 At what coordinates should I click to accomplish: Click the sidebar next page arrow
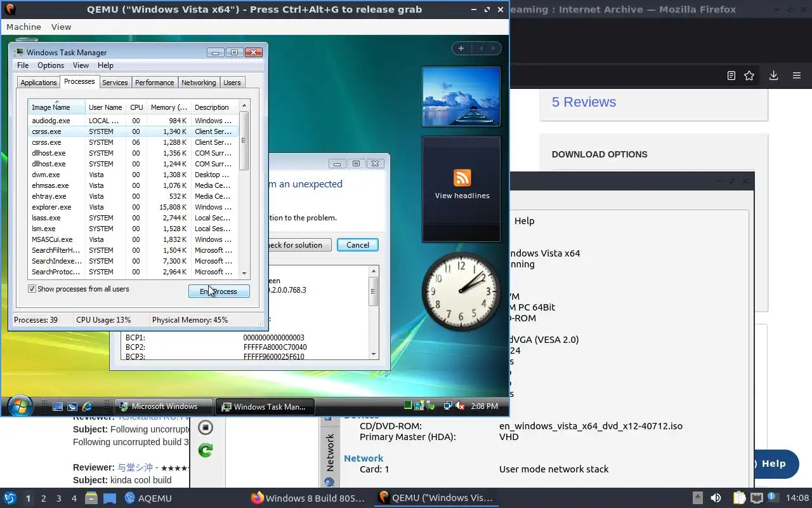click(x=493, y=48)
